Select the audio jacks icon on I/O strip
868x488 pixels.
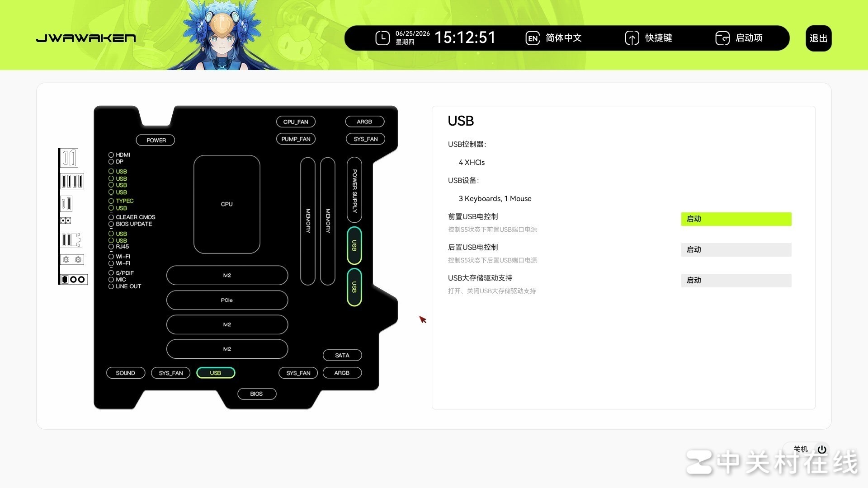click(x=74, y=279)
